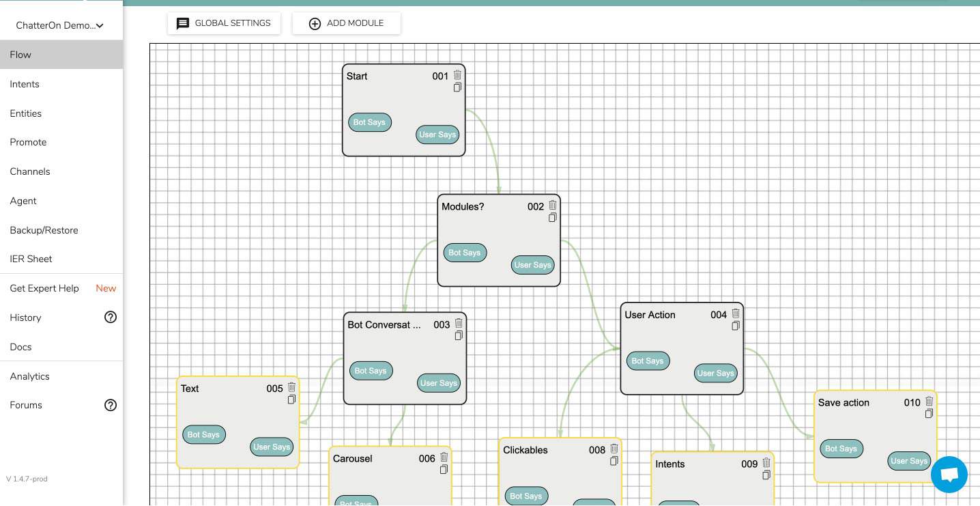Open the live chat support widget
This screenshot has width=980, height=506.
click(949, 475)
